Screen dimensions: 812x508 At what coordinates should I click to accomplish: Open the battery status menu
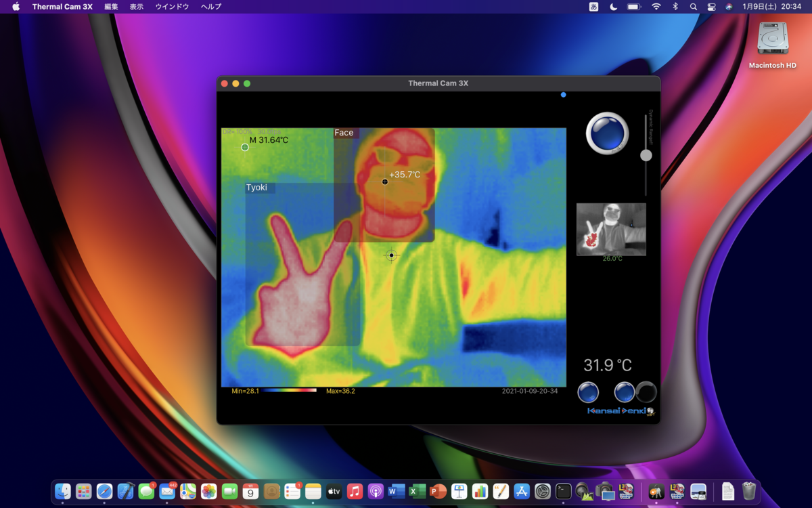(x=634, y=7)
